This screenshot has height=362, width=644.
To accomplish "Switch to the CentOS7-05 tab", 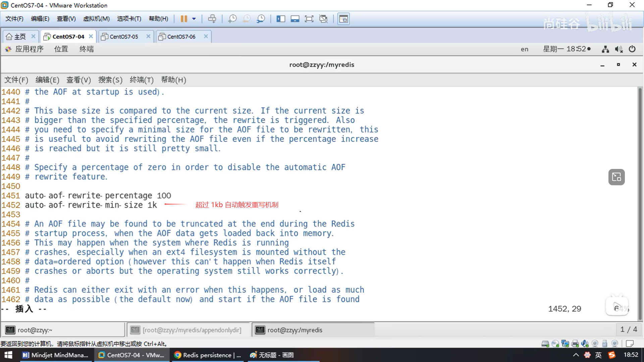I will click(x=124, y=37).
